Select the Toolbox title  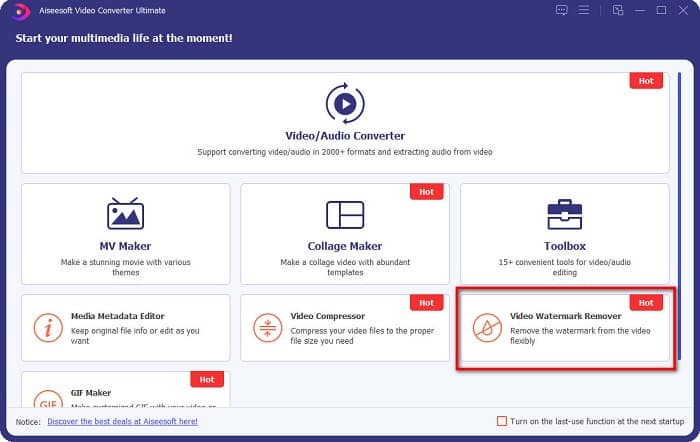[x=565, y=246]
